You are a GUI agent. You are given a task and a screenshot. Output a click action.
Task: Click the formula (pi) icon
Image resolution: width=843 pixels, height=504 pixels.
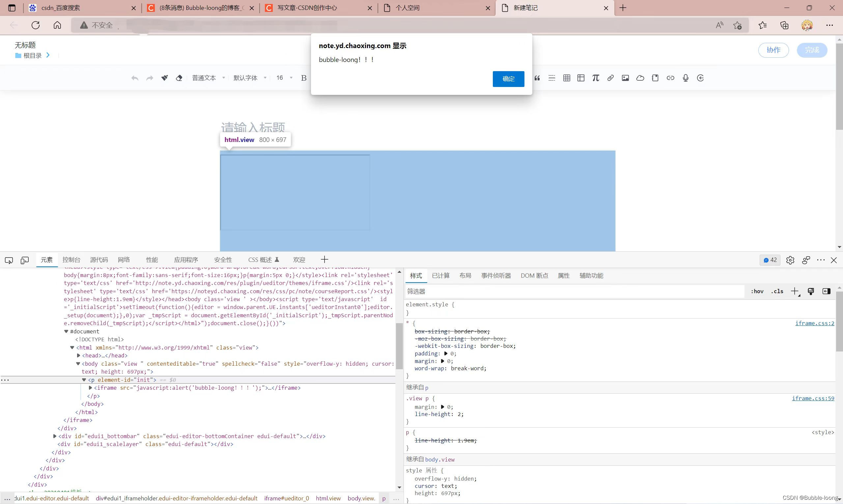(595, 78)
